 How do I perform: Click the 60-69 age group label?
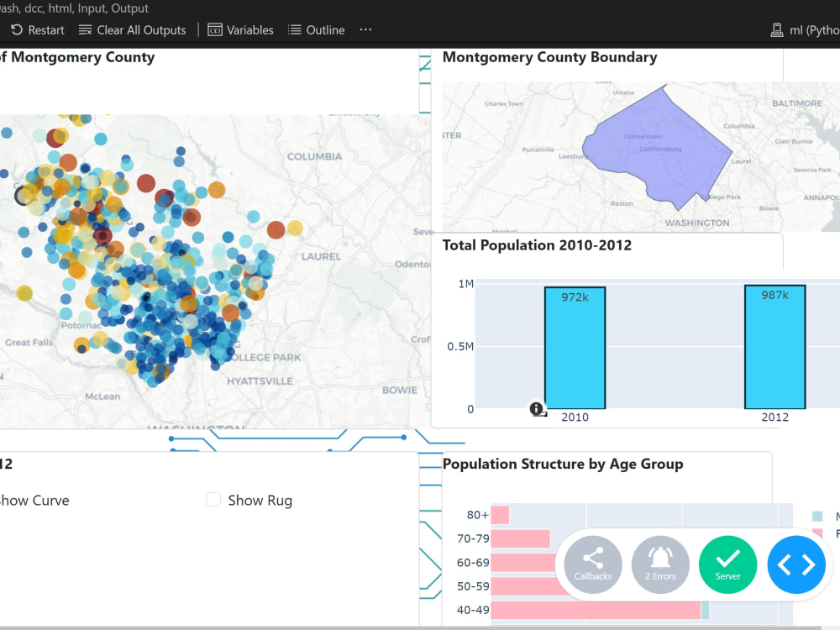[473, 563]
